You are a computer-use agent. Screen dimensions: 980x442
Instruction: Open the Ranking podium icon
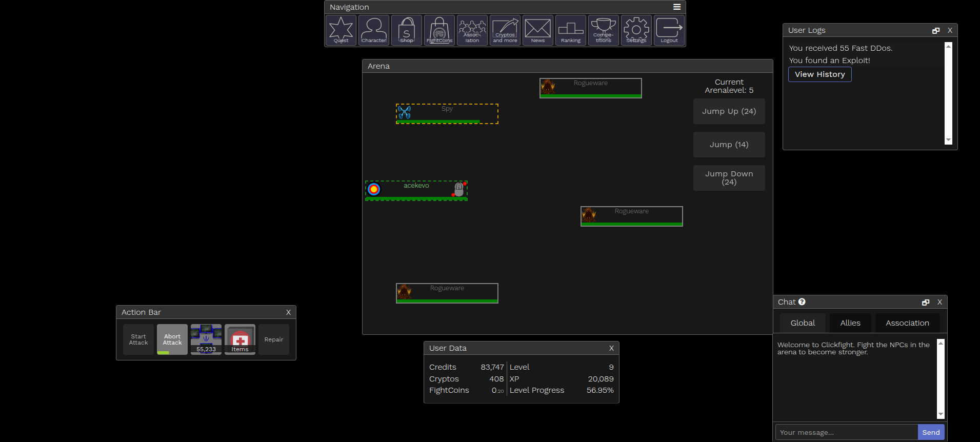[571, 30]
